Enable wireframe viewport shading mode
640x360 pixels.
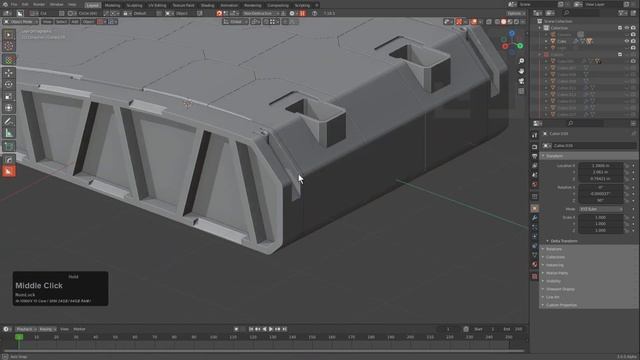497,22
